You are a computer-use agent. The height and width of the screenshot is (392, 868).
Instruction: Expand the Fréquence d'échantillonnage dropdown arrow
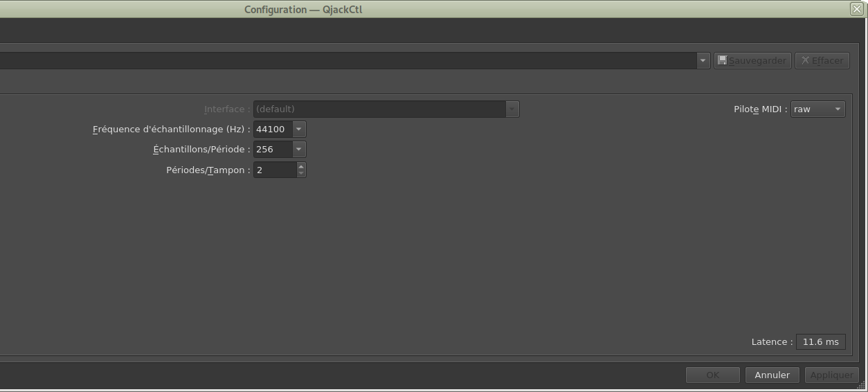299,130
